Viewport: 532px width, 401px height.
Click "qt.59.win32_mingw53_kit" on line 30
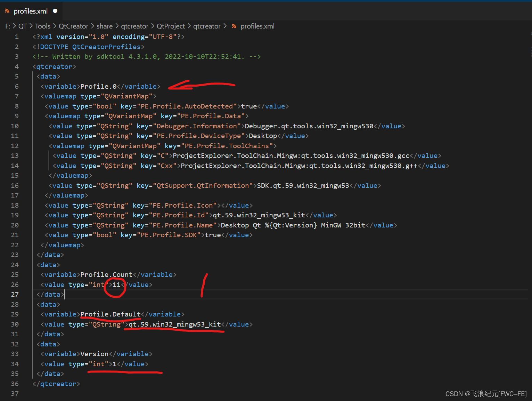click(175, 324)
